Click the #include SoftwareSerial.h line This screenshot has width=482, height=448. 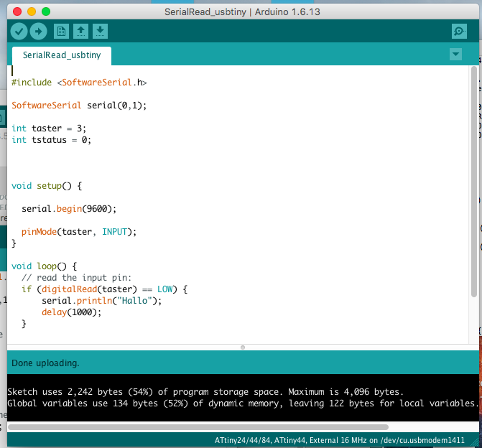(79, 83)
